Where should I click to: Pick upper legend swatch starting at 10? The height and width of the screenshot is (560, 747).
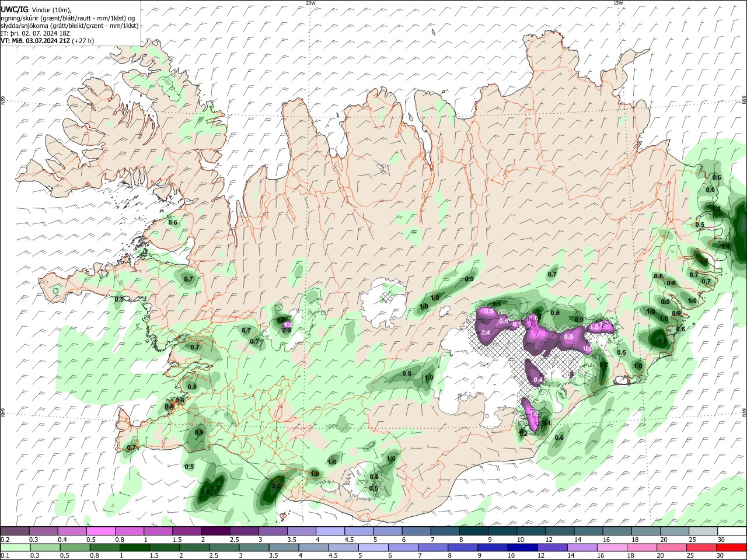pyautogui.click(x=531, y=531)
